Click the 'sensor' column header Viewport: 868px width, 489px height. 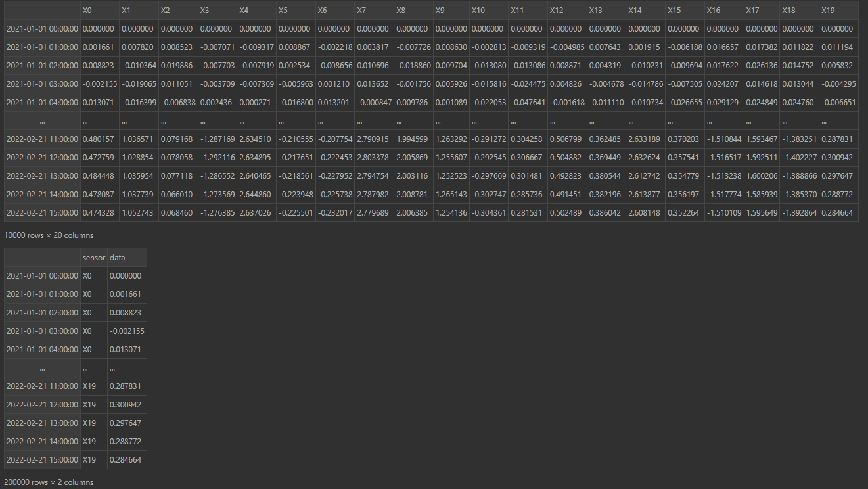point(94,258)
